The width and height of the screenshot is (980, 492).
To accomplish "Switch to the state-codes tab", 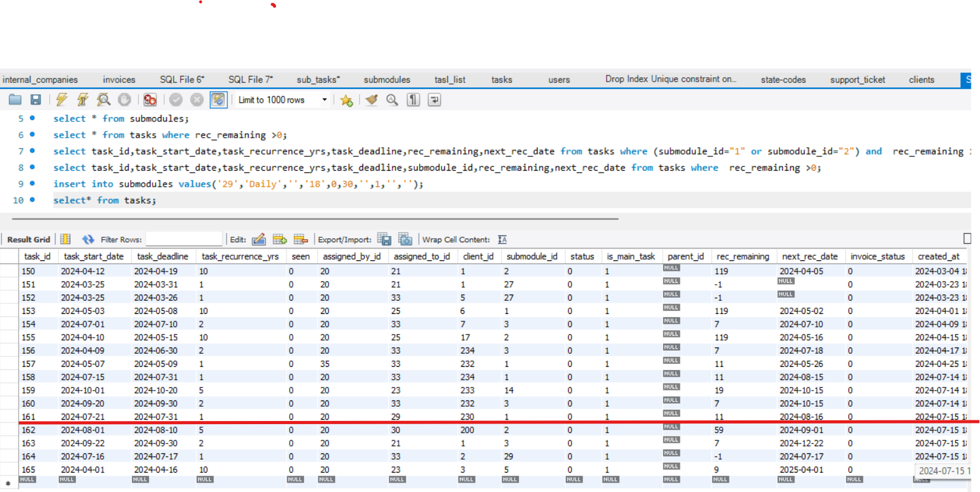I will coord(783,80).
